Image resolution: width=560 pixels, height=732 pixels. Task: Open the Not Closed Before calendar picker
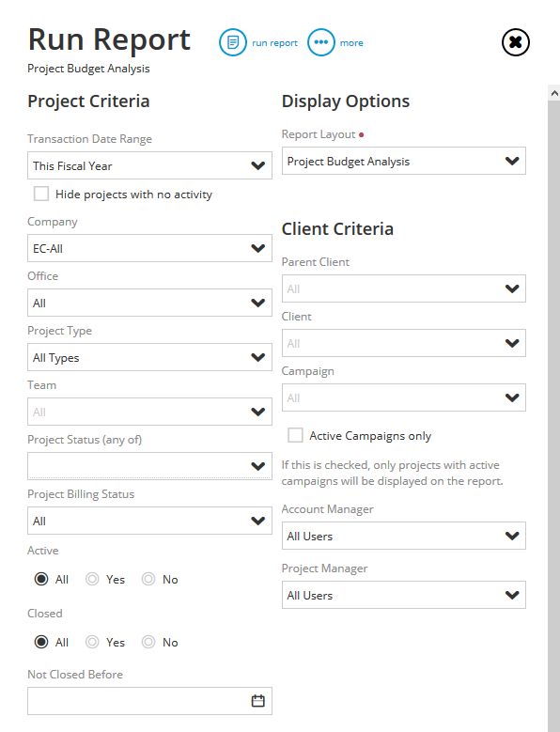click(x=258, y=701)
